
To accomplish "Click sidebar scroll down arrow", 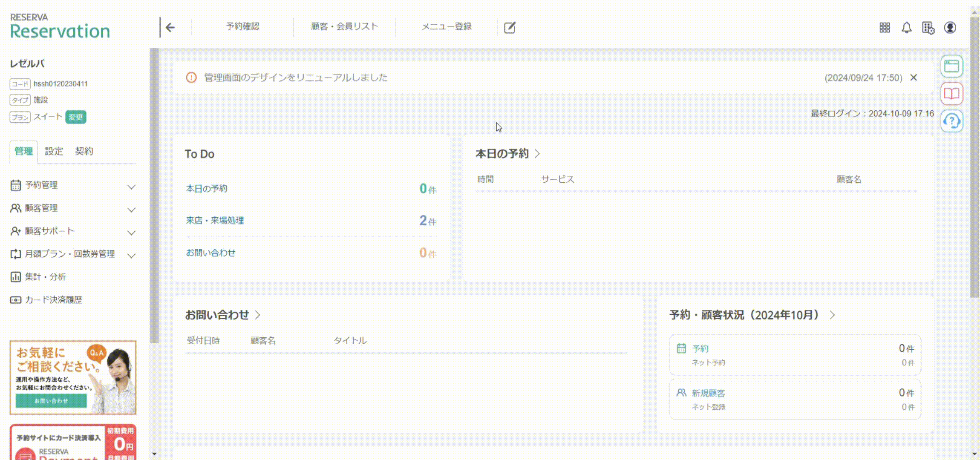I will click(x=154, y=454).
